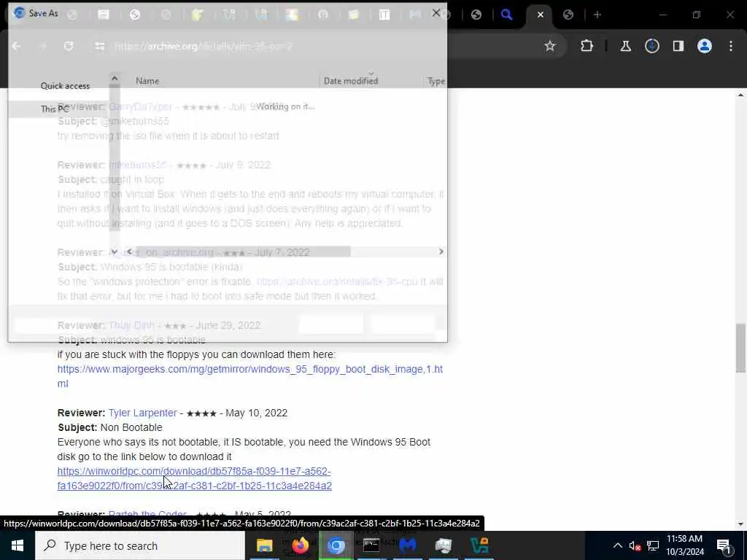Click the sidebar scroll down arrow

pos(115,252)
